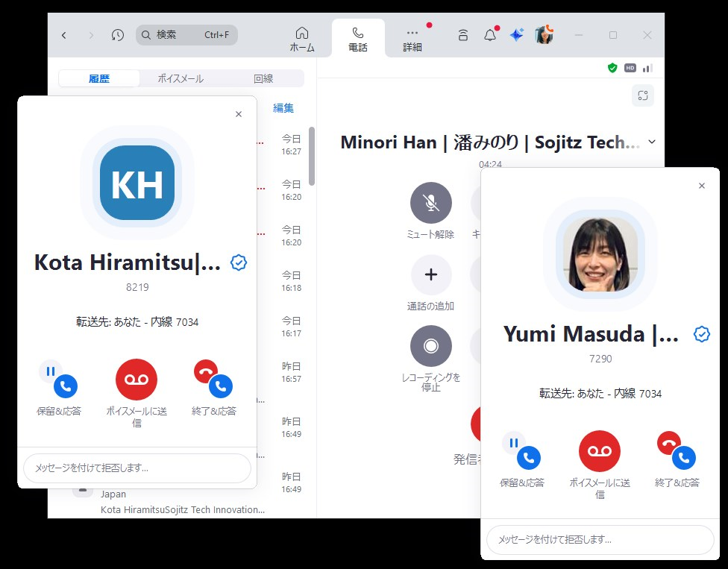
Task: Close the Kota Hiramitsu call popup
Action: click(x=239, y=114)
